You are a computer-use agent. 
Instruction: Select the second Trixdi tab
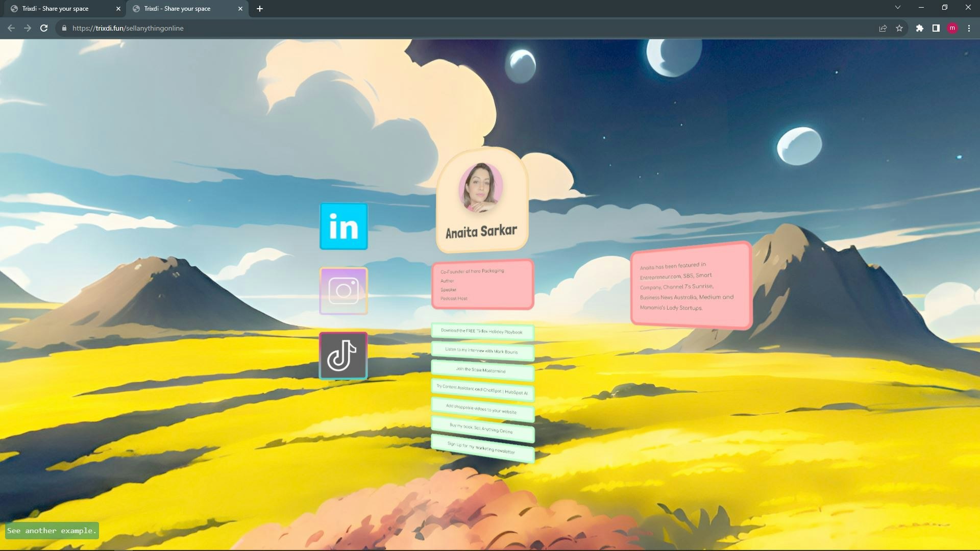pyautogui.click(x=187, y=9)
